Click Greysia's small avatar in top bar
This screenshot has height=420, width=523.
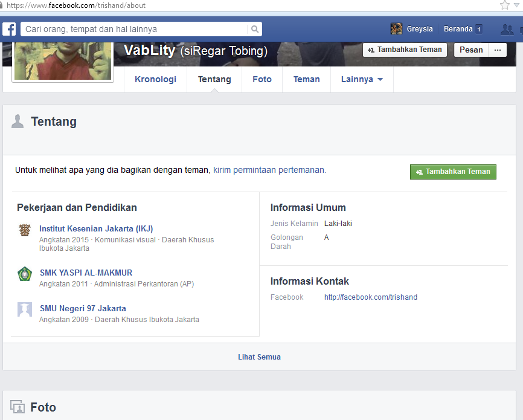[396, 29]
